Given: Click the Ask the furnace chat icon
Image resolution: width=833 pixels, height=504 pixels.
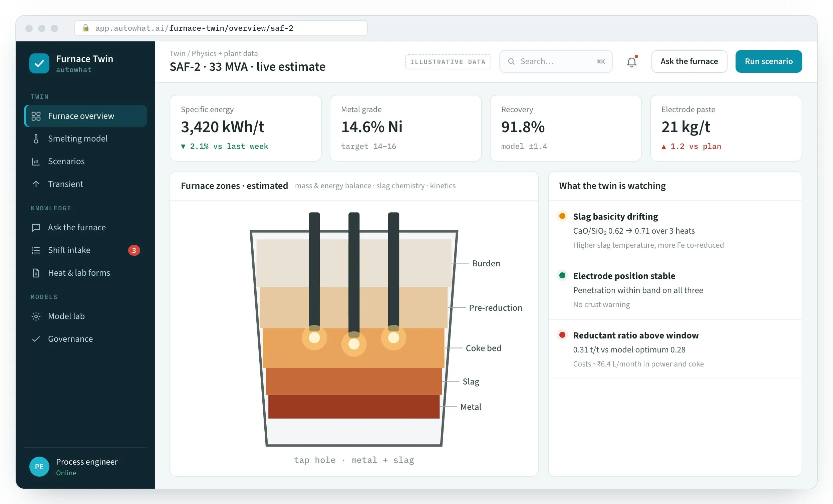Looking at the screenshot, I should 36,228.
